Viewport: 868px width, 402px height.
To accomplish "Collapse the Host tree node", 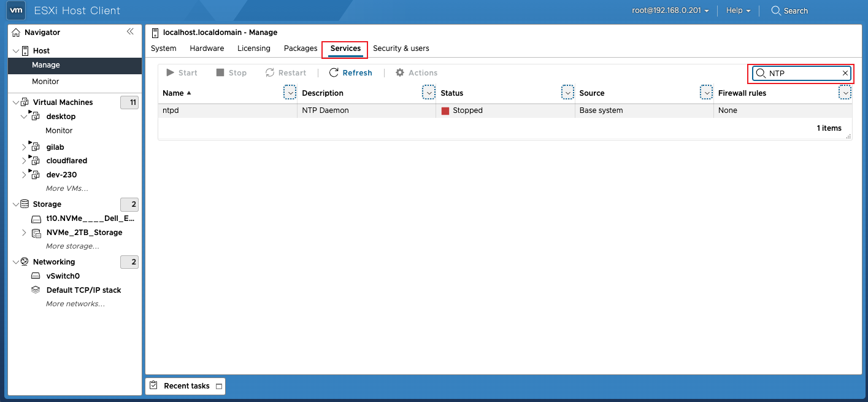I will point(16,51).
